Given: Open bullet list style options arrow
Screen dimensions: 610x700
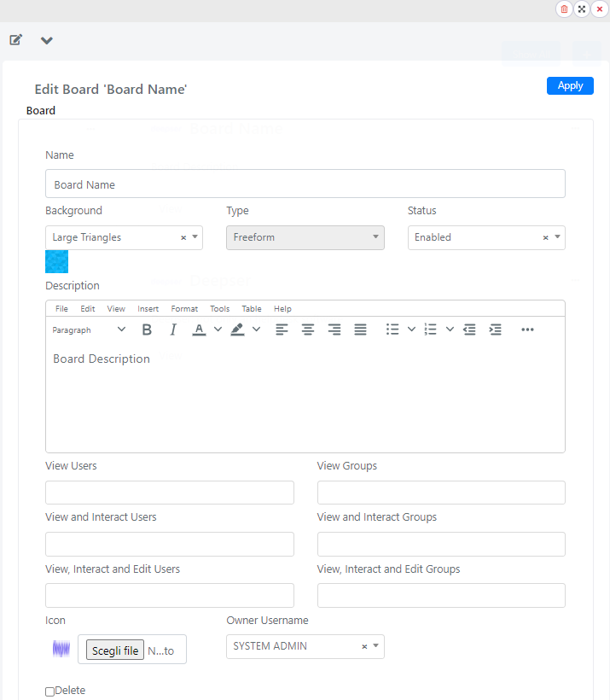Looking at the screenshot, I should pos(411,330).
